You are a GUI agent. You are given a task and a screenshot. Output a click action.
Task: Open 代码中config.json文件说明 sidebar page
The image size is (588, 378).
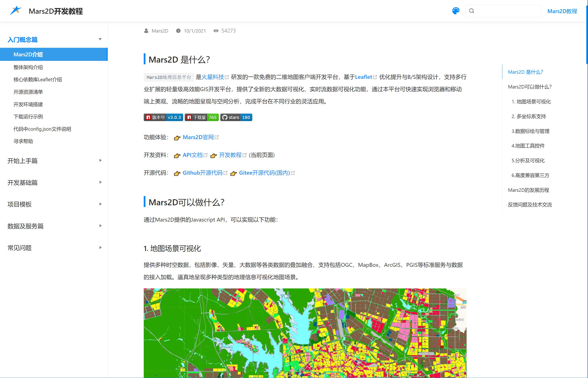click(x=42, y=129)
